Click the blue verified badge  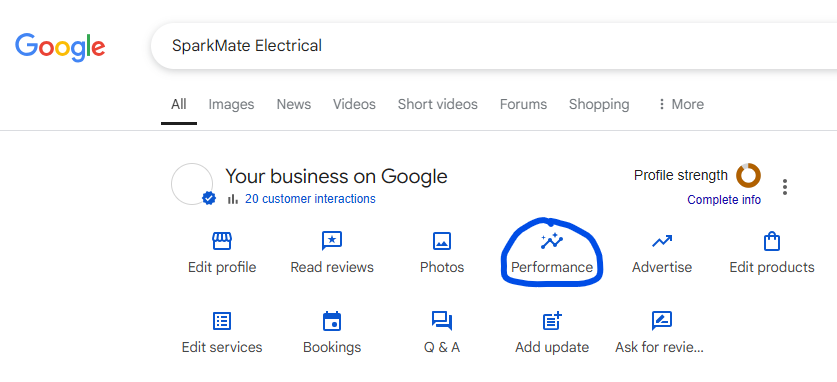[209, 199]
